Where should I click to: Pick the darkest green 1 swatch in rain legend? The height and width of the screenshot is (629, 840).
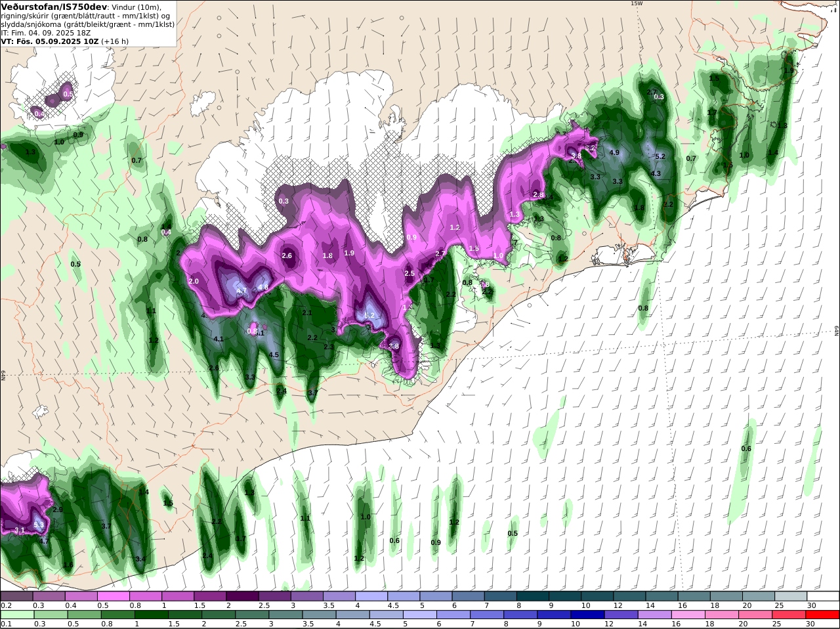coord(151,615)
